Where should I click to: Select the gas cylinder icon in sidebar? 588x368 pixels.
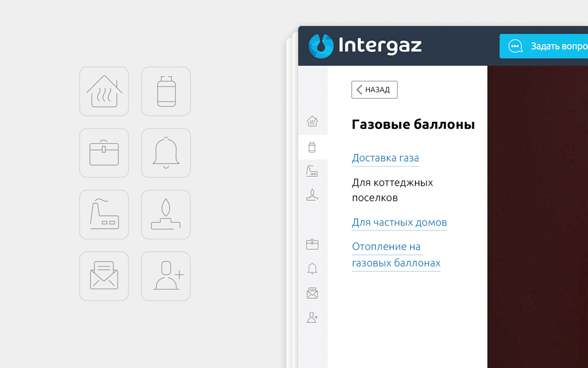tap(312, 147)
